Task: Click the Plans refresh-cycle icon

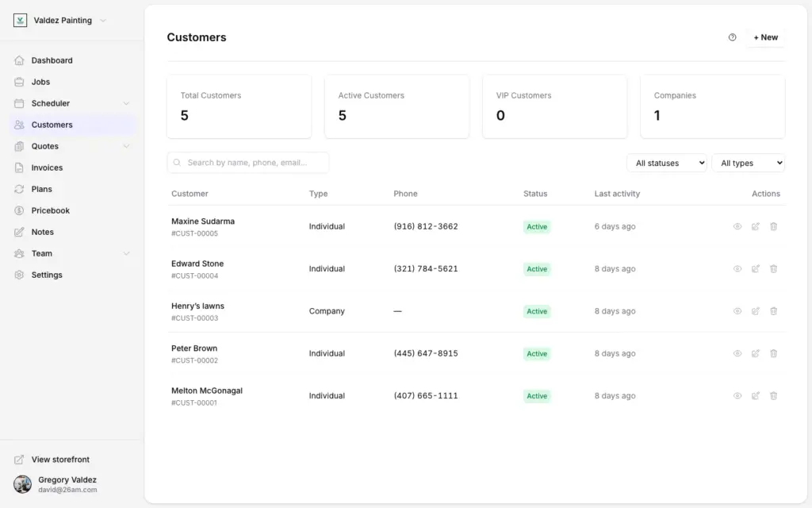Action: point(19,189)
